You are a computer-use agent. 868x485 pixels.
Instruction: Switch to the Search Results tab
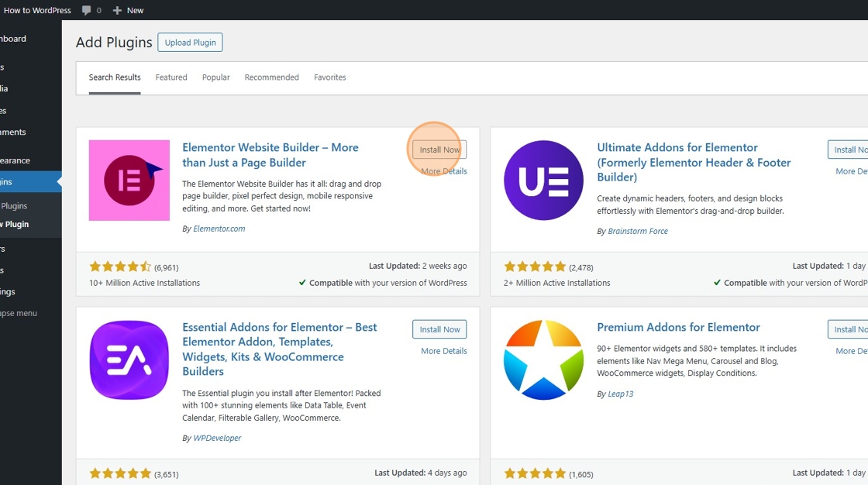(x=115, y=77)
